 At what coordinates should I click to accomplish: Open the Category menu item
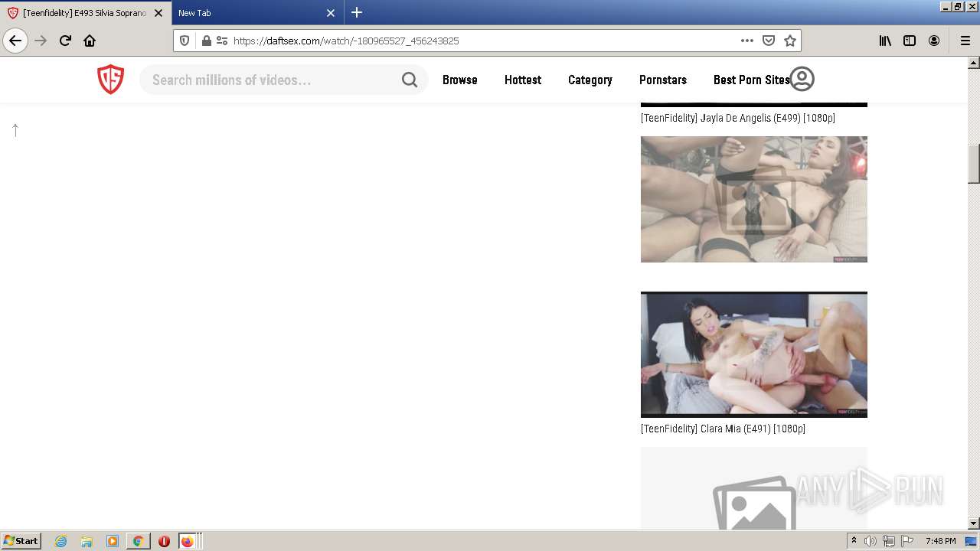coord(590,80)
